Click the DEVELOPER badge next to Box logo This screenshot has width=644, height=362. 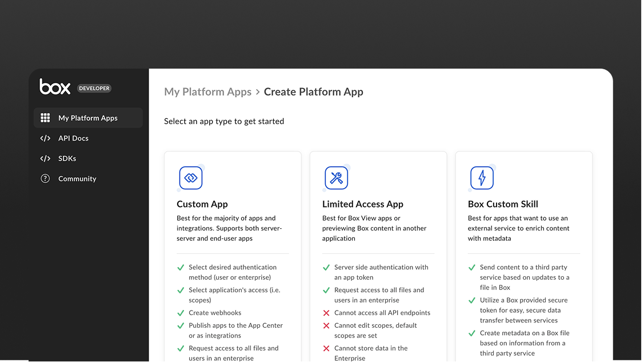point(94,88)
